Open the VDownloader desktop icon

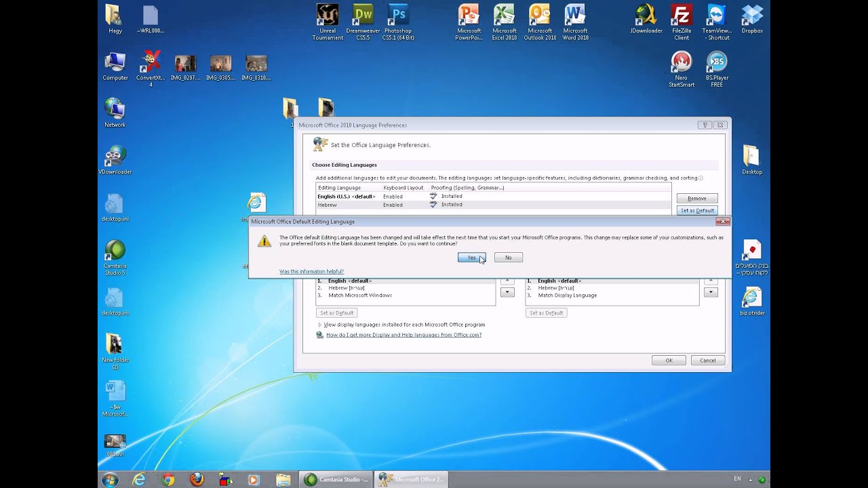(x=115, y=161)
